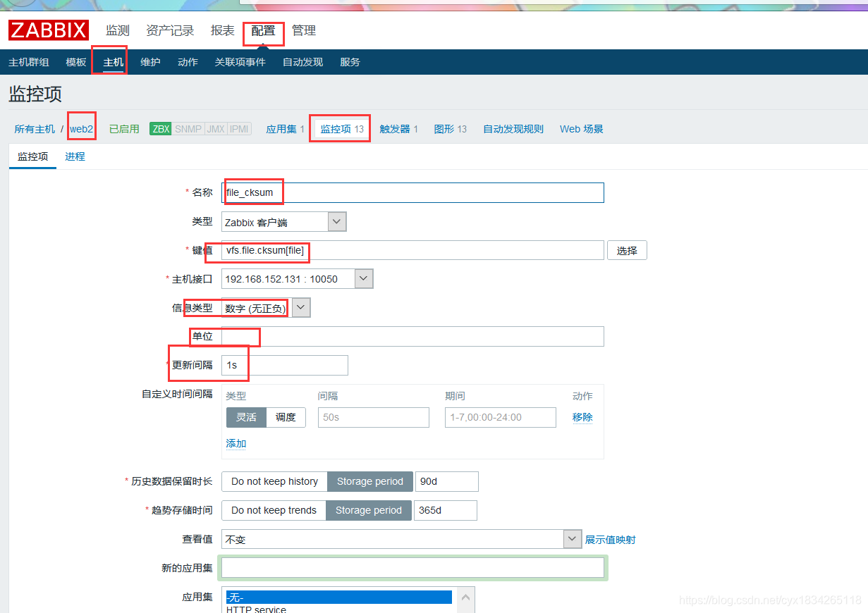Open the 资产记录 top menu

[170, 30]
